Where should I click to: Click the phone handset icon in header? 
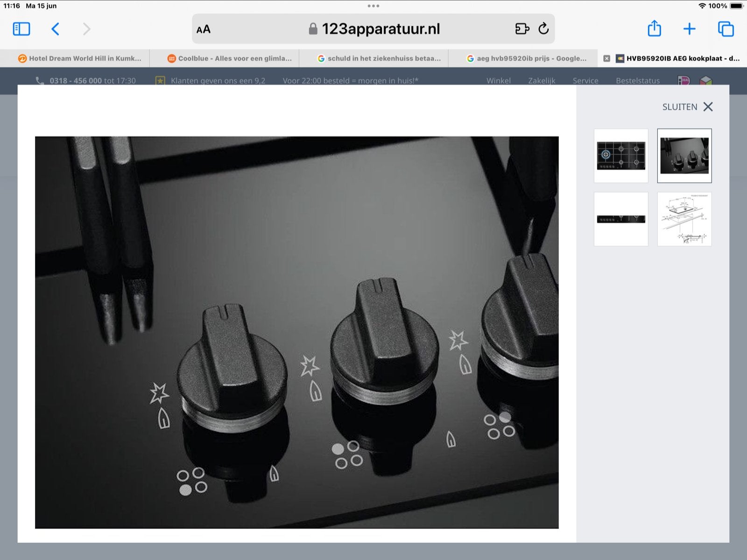pos(40,81)
